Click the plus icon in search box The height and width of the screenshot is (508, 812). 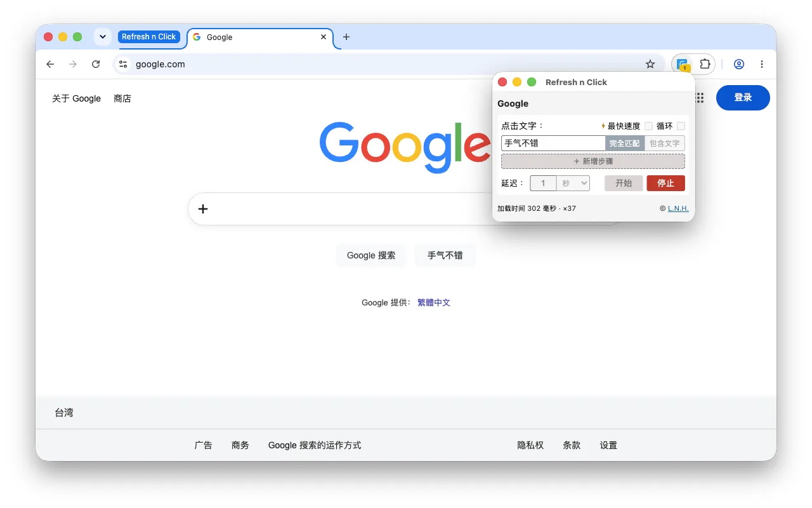click(203, 209)
